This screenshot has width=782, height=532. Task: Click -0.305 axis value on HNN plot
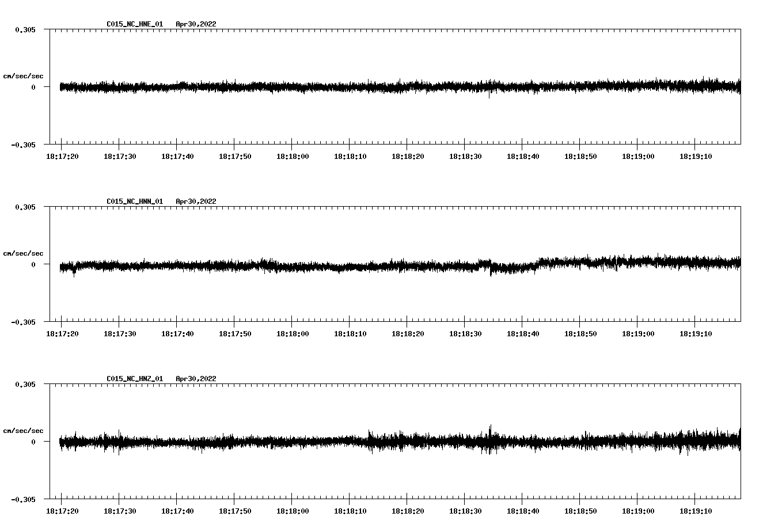pos(23,322)
